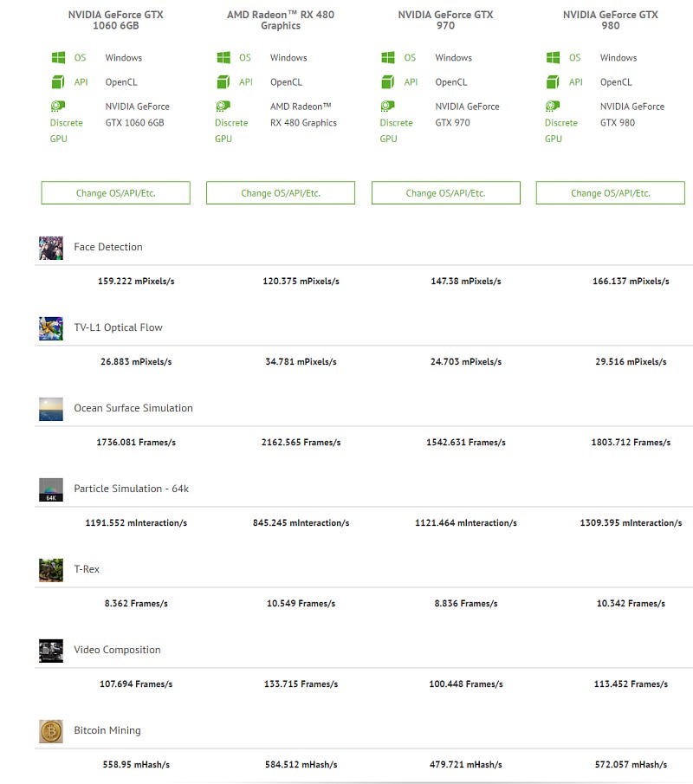The height and width of the screenshot is (784, 693).
Task: Click the Windows OS icon for GTX 970
Action: (388, 57)
